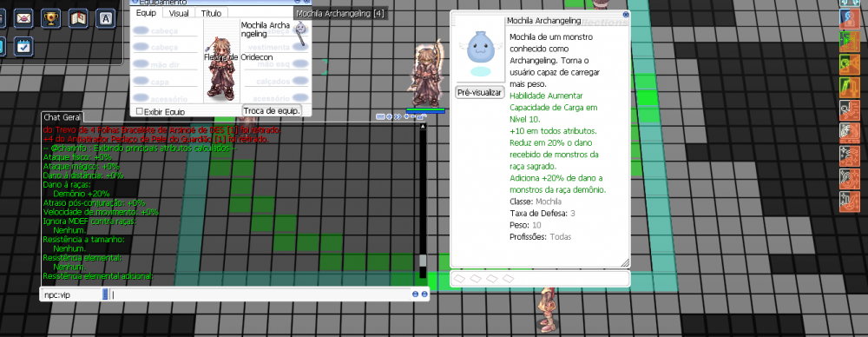
Task: Click the mão esq equipment slot
Action: pyautogui.click(x=276, y=64)
